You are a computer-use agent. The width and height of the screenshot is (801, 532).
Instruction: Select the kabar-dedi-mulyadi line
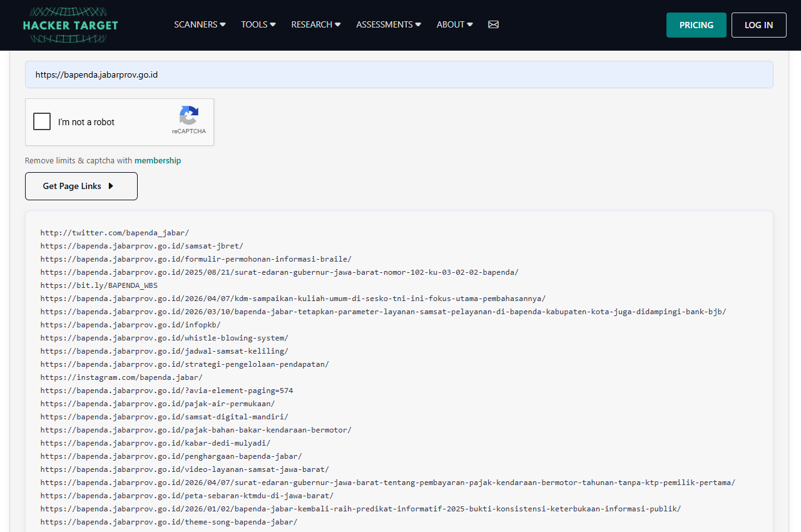point(155,442)
